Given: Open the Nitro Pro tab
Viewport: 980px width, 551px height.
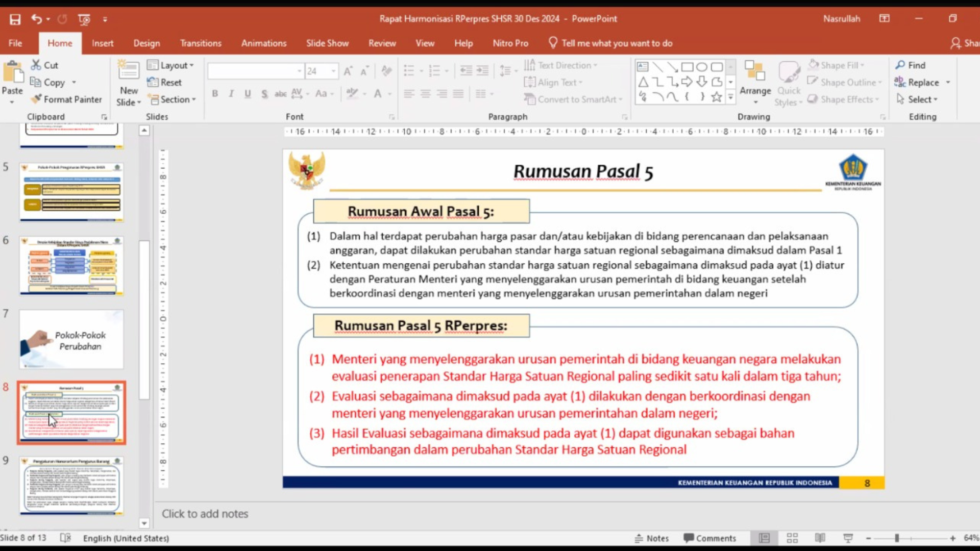Looking at the screenshot, I should (x=510, y=43).
